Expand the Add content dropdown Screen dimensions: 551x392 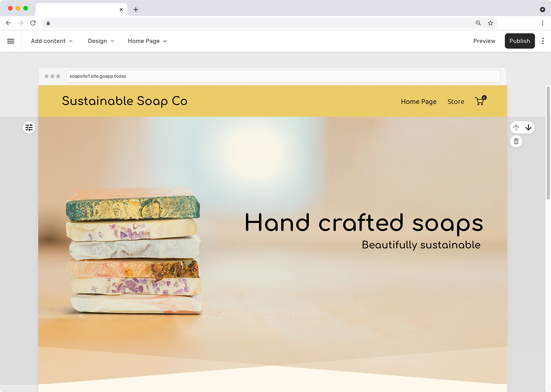[52, 41]
